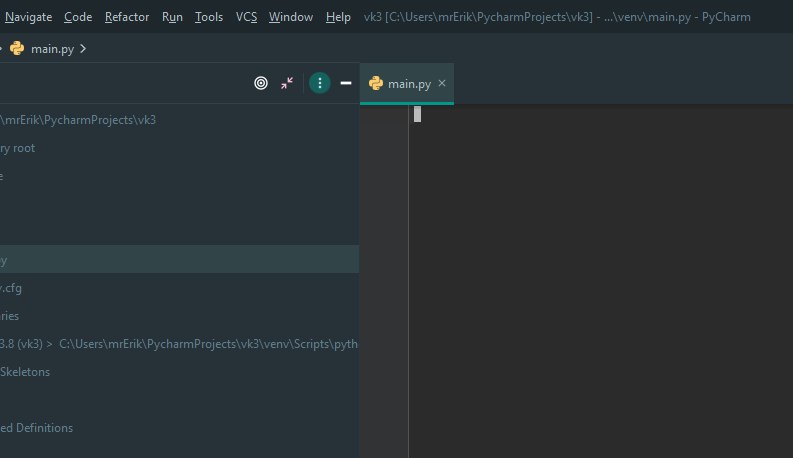793x458 pixels.
Task: Close the main.py editor tab
Action: coord(442,83)
